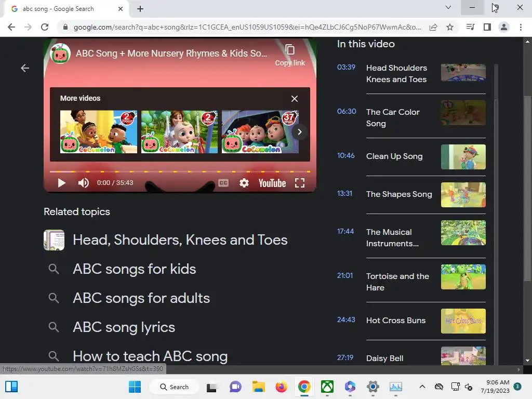Open the Chrome profile avatar
The image size is (532, 399).
(504, 27)
